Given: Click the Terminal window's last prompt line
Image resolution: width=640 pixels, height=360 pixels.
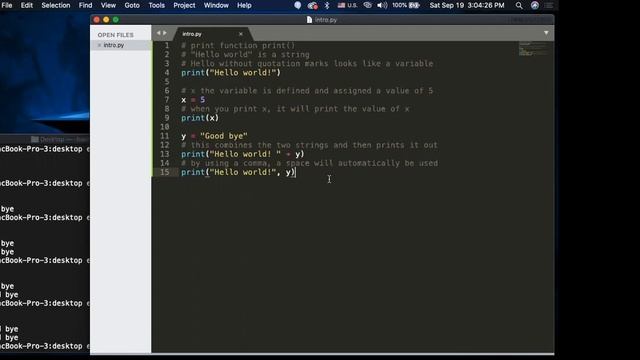Looking at the screenshot, I should [x=45, y=346].
